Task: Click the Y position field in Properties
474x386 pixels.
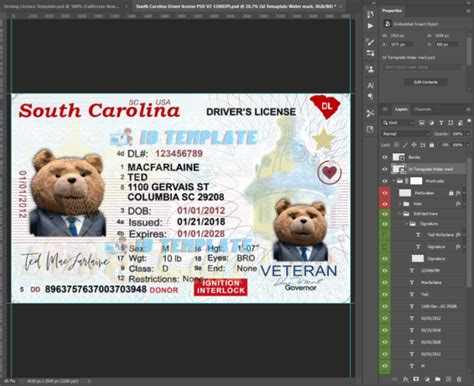Action: pos(447,44)
